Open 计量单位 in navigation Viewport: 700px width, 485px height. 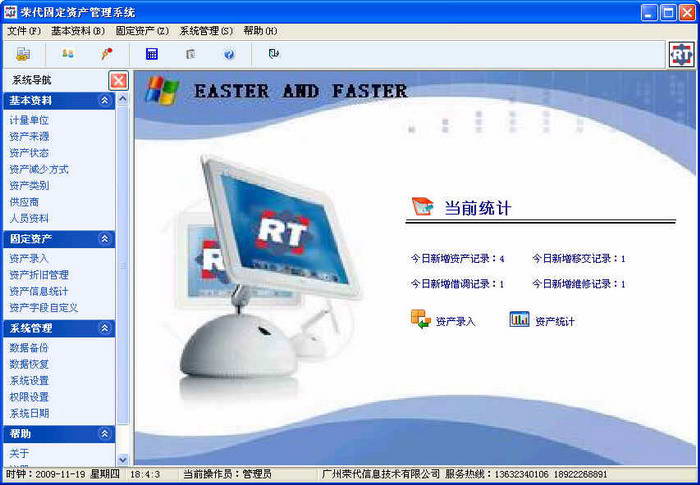point(29,120)
